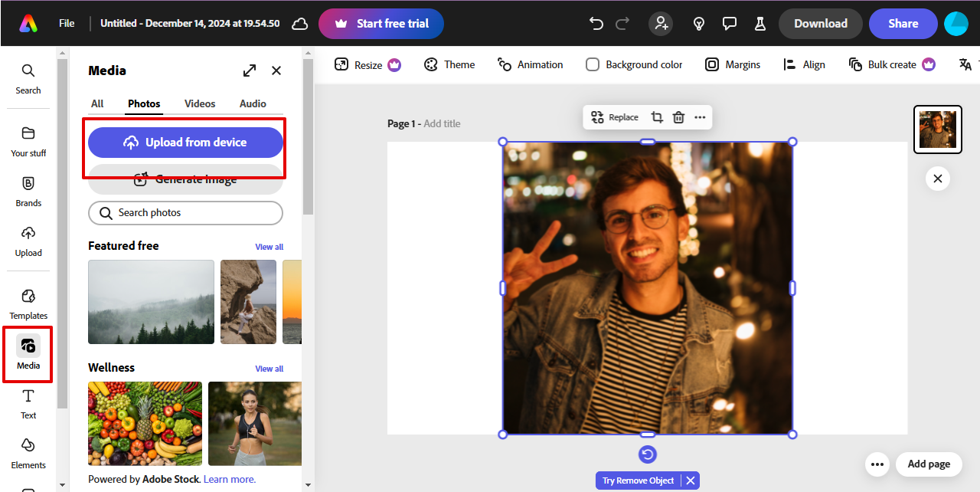Open Bulk create
The height and width of the screenshot is (492, 980).
[x=892, y=65]
